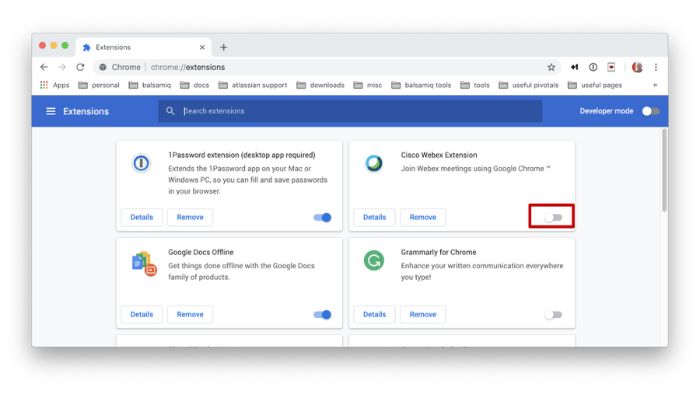Click 'Join Webex meetings using Google Chrome' description
The height and width of the screenshot is (400, 700).
pyautogui.click(x=475, y=169)
